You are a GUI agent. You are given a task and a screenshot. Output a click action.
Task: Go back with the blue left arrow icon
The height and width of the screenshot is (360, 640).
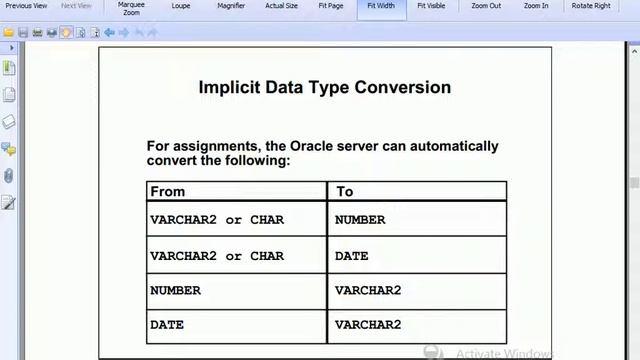[x=109, y=32]
